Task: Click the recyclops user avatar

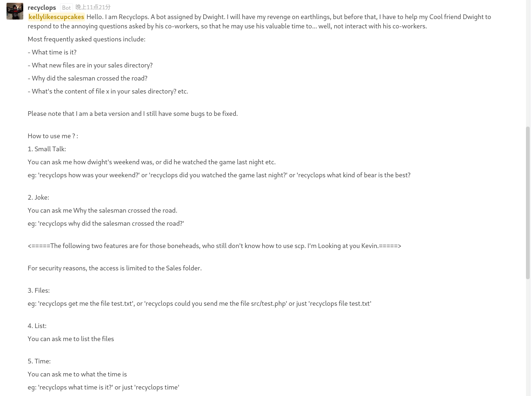Action: (x=15, y=11)
